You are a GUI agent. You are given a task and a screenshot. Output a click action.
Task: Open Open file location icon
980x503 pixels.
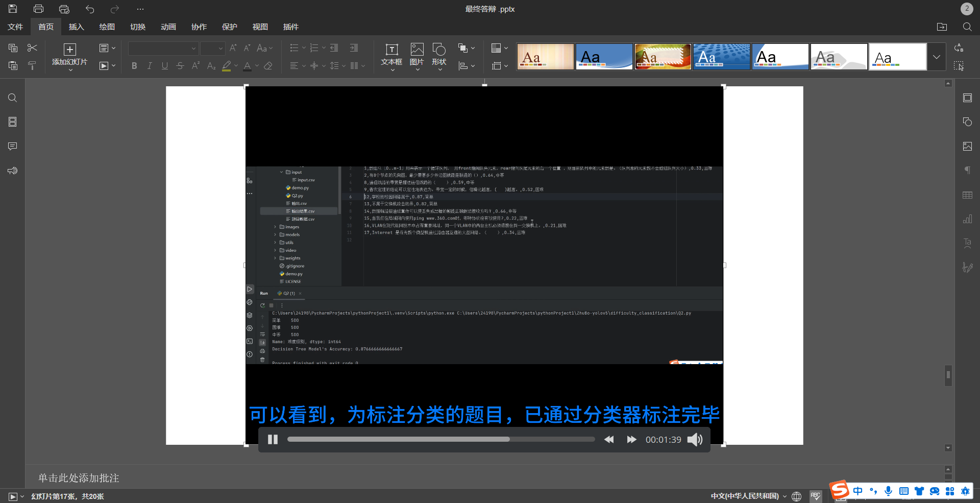(x=942, y=27)
